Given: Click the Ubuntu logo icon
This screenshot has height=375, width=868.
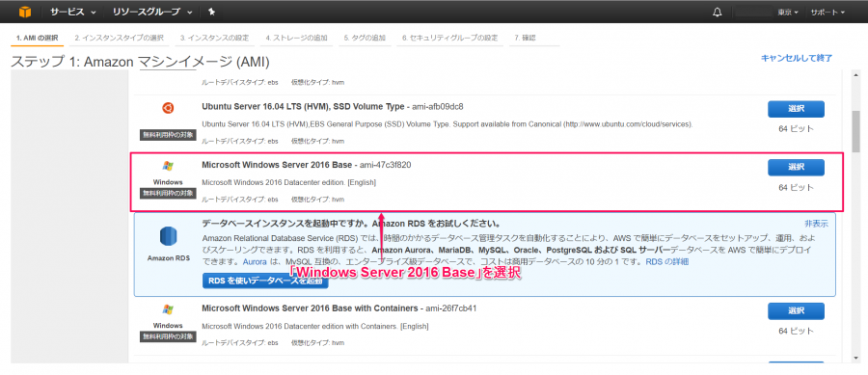Looking at the screenshot, I should pos(168,108).
